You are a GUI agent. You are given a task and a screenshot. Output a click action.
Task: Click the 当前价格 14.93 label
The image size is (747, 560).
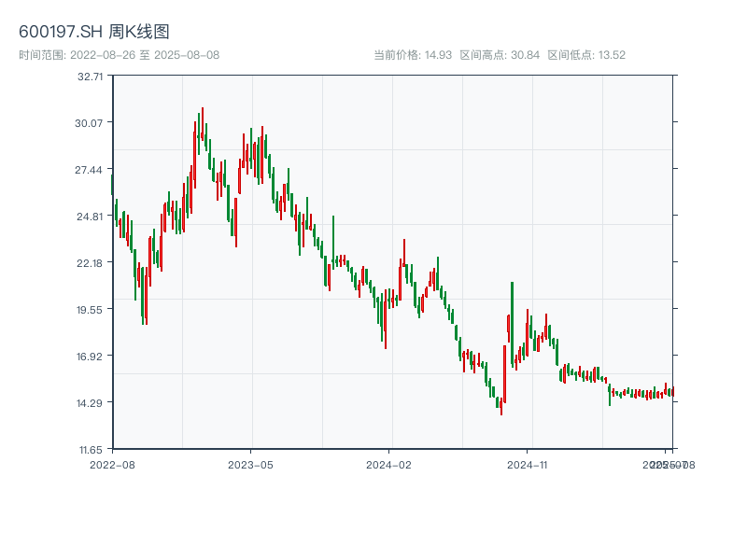pyautogui.click(x=413, y=55)
